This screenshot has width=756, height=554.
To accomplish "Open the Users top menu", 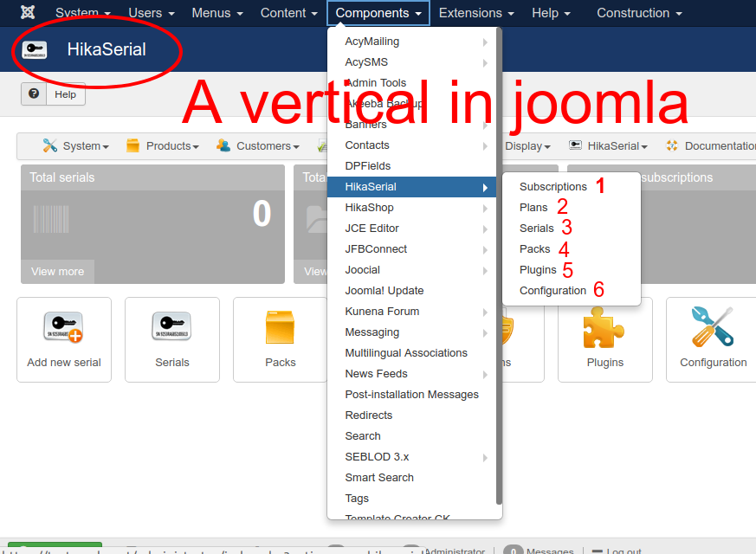I will [152, 13].
